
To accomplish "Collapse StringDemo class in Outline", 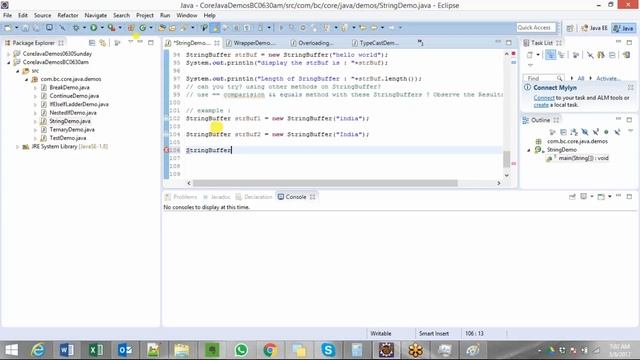I will [x=529, y=150].
